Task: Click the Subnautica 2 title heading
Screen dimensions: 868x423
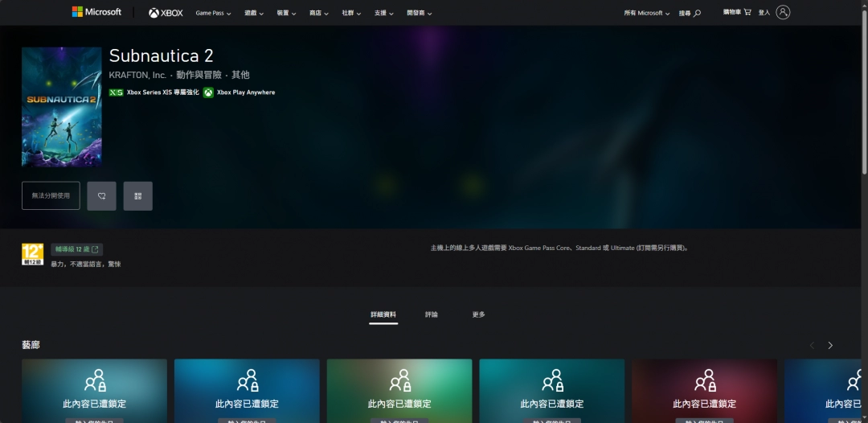Action: tap(161, 55)
